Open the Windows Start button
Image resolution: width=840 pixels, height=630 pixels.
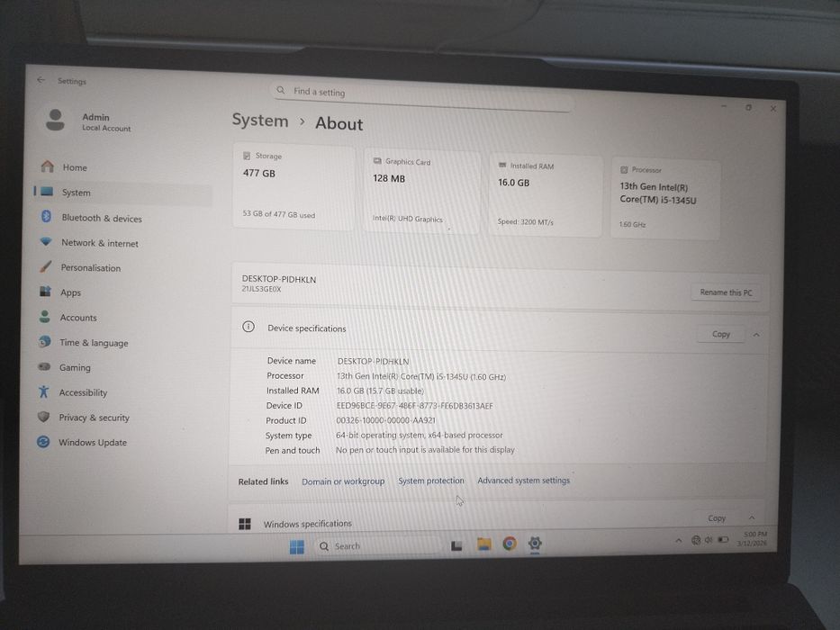pyautogui.click(x=297, y=546)
